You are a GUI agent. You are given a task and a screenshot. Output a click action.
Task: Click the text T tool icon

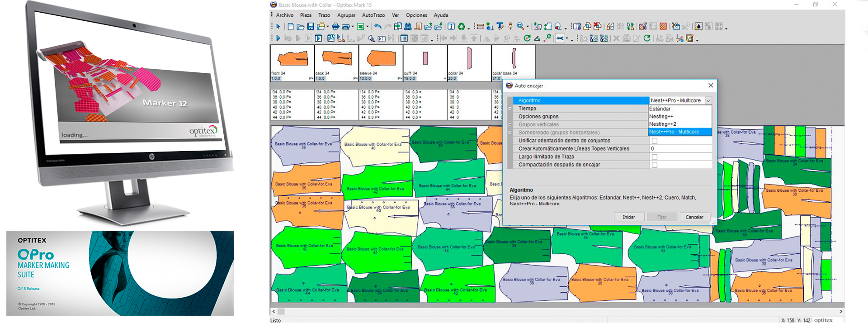[500, 27]
